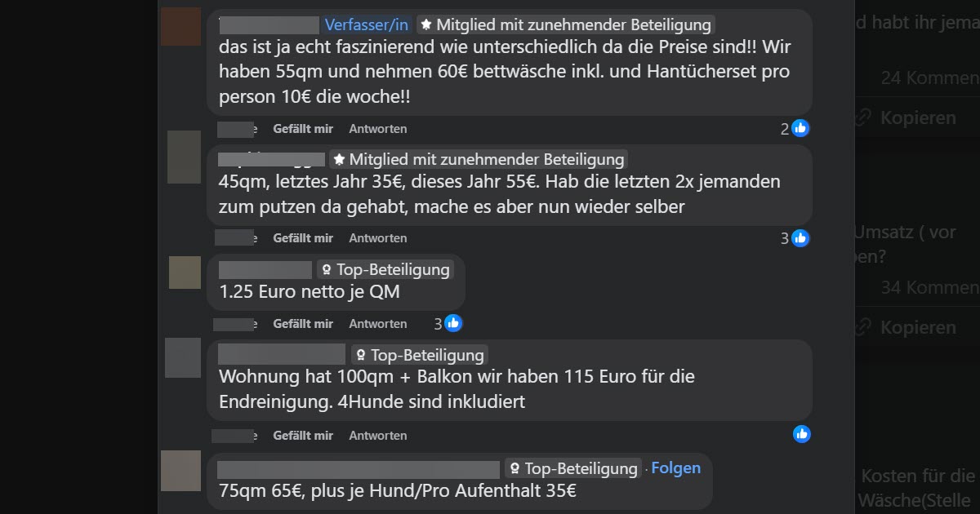
Task: Like the 100qm + Balkon comment
Action: coord(303,436)
